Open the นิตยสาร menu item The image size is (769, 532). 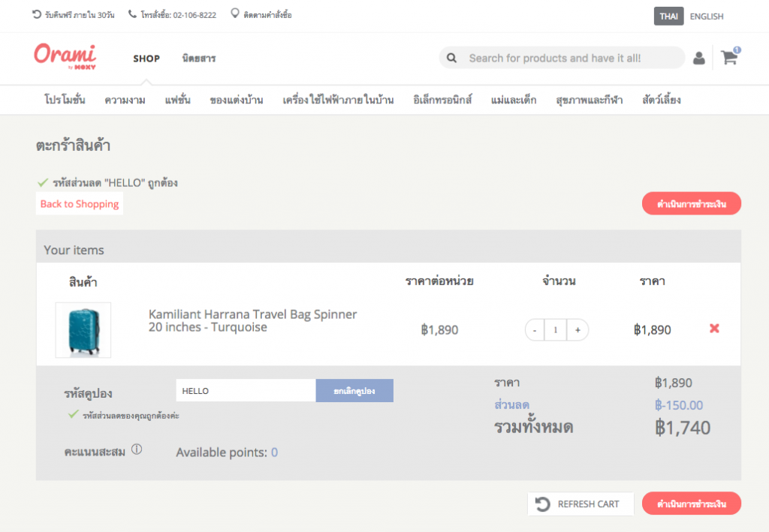click(198, 59)
